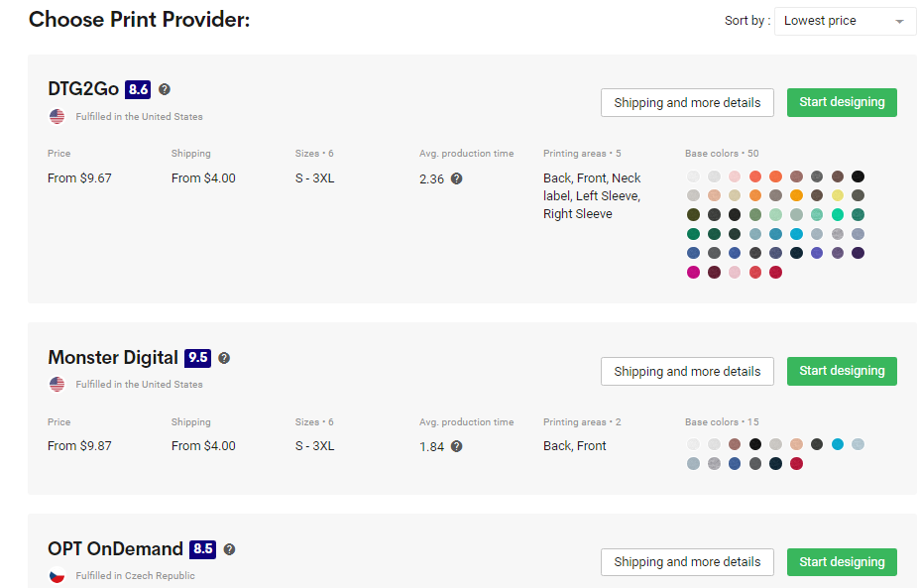Click question mark next to DTG2Go's production time
Image resolution: width=918 pixels, height=588 pixels.
coord(457,180)
